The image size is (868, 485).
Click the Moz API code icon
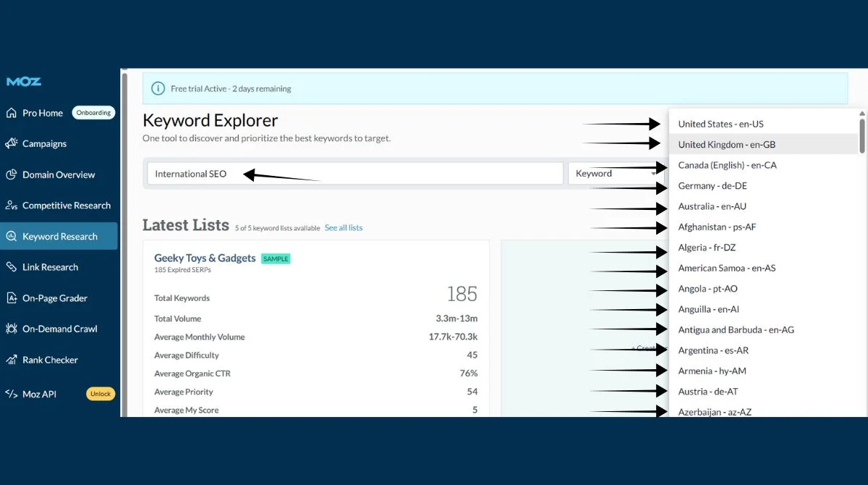11,394
